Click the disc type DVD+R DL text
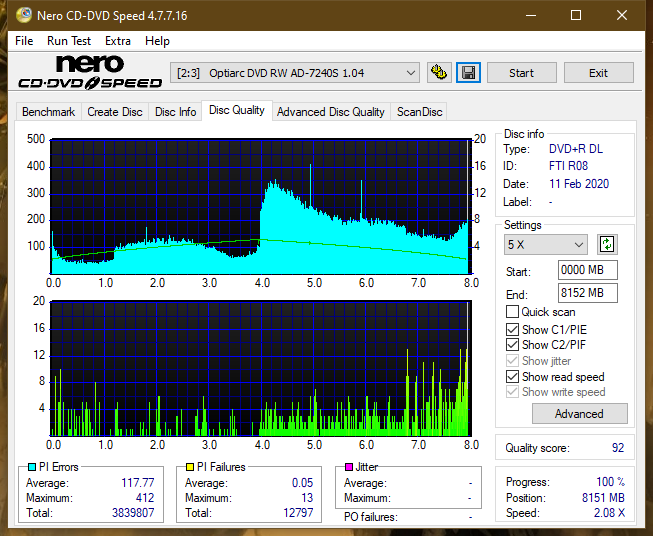Viewport: 653px width, 536px height. pos(576,149)
